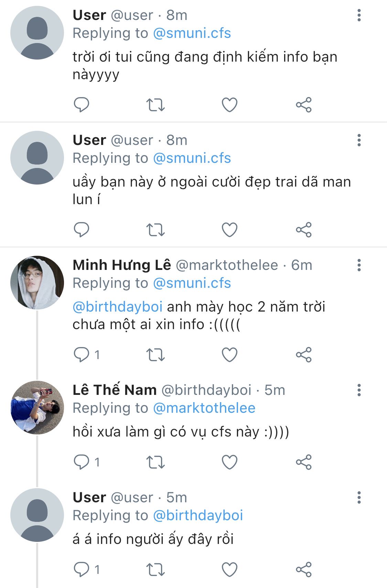Open the @smuni.cfs link in first tweet
This screenshot has height=588, width=387.
click(192, 33)
